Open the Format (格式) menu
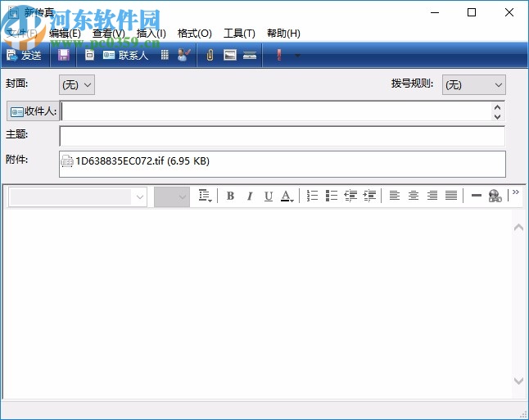Screen dimensions: 529x420 pyautogui.click(x=195, y=34)
